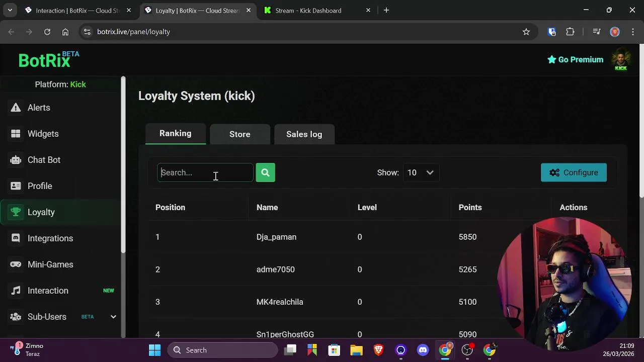Viewport: 644px width, 362px height.
Task: View site information icon in address bar
Action: [x=87, y=32]
